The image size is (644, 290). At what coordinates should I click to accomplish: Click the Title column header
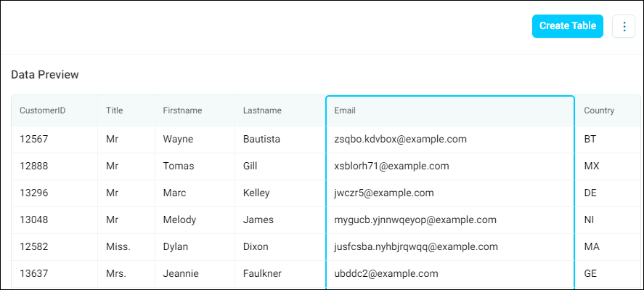coord(126,110)
